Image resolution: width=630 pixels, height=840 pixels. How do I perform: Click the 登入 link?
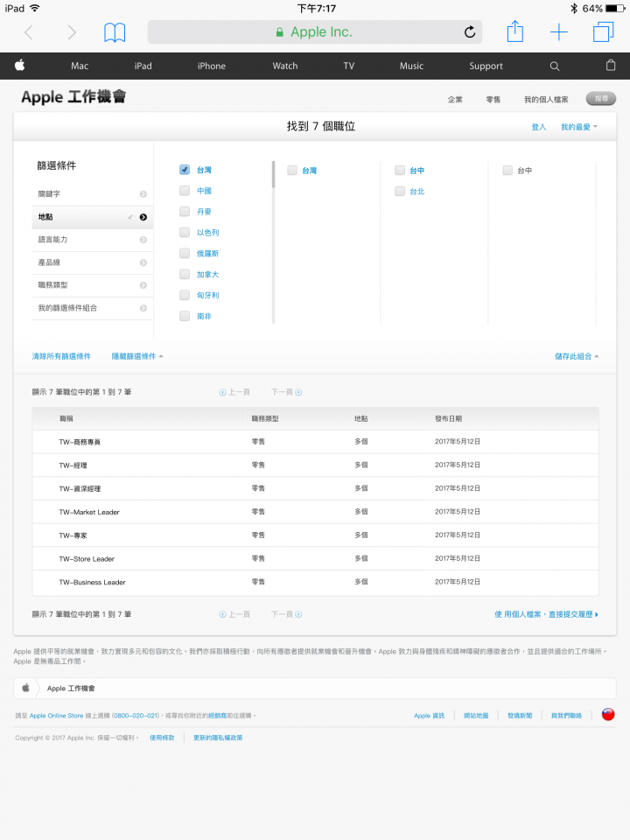[x=538, y=127]
